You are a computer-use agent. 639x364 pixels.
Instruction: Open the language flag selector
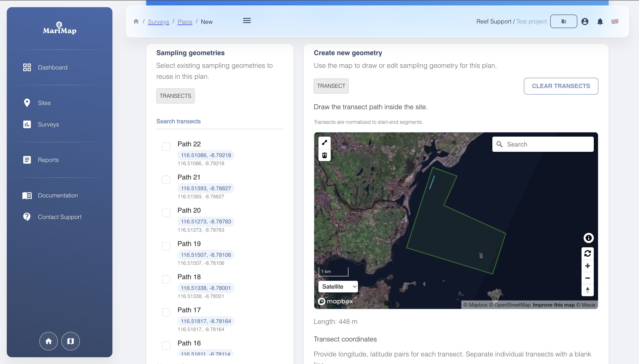615,22
